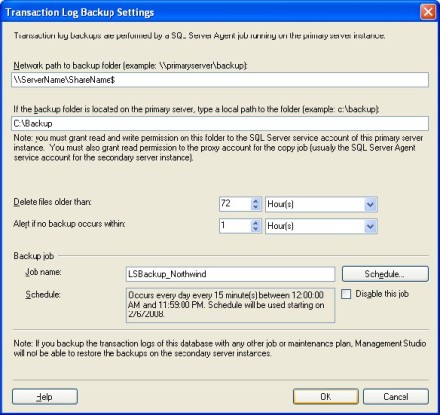This screenshot has height=415, width=440.
Task: Click the Network path to backup folder label
Action: coord(130,66)
